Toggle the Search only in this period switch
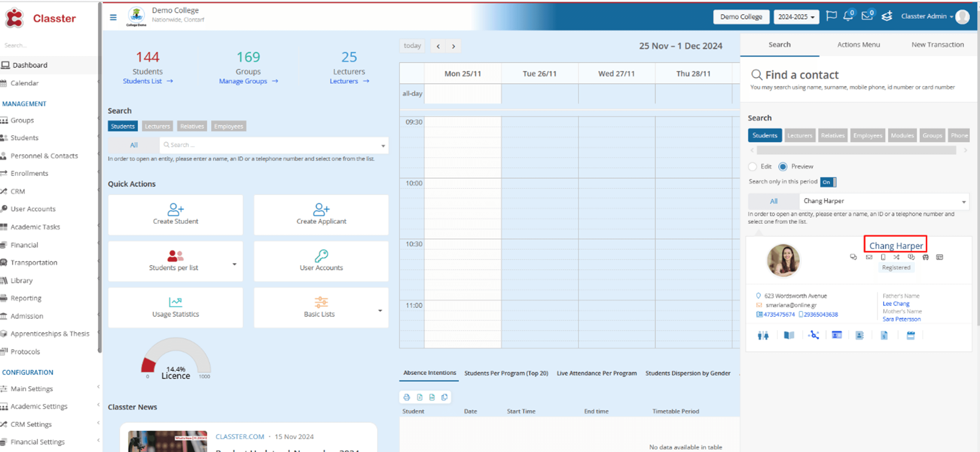This screenshot has height=452, width=980. pos(828,182)
